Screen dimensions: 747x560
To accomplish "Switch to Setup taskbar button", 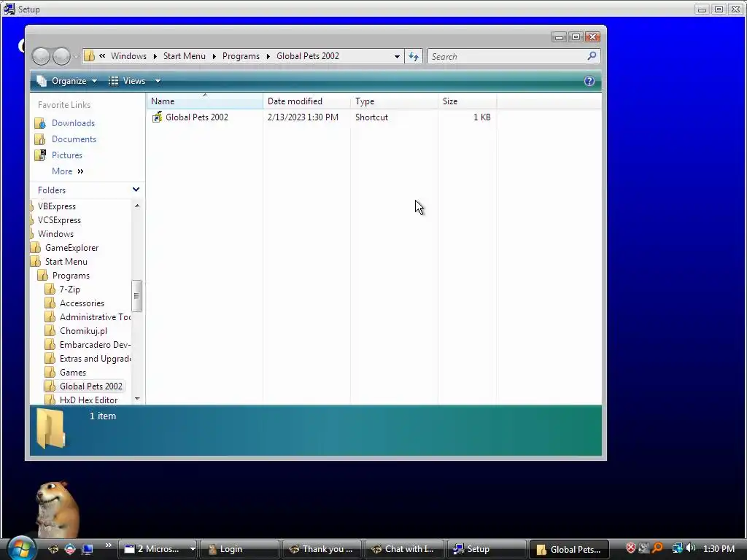I will point(487,549).
